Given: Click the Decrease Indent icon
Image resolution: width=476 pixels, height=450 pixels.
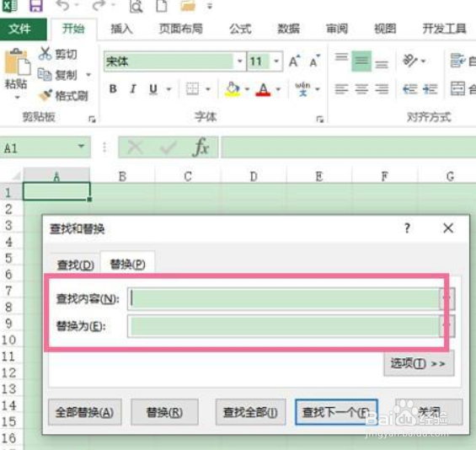Looking at the screenshot, I should 409,89.
